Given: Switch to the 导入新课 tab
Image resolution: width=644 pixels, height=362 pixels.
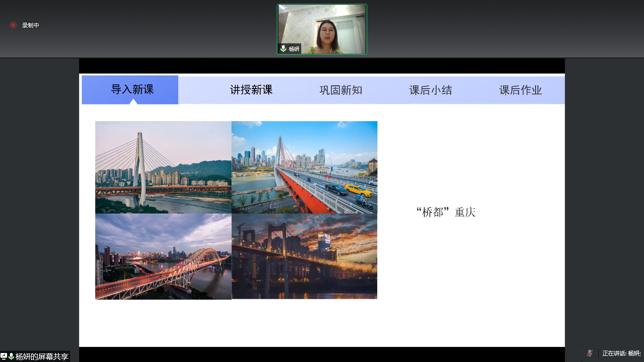Looking at the screenshot, I should [132, 90].
